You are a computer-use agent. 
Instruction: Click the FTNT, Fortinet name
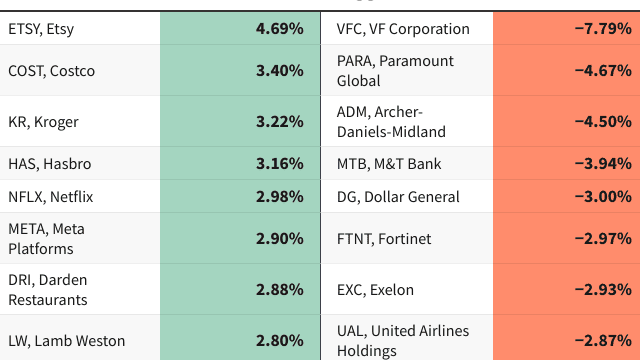(384, 239)
